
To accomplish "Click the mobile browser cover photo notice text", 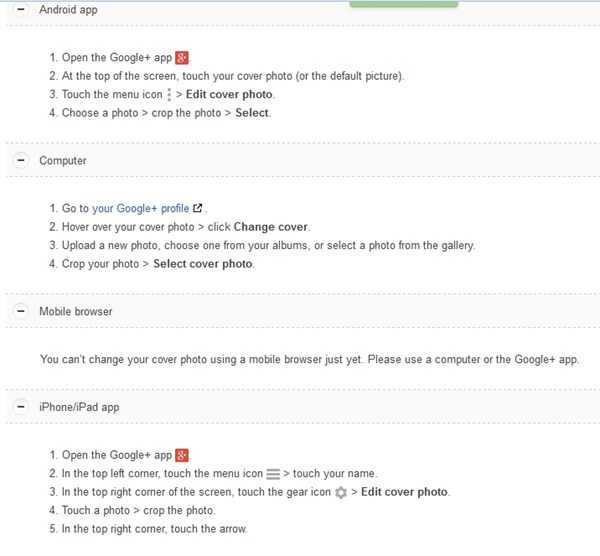I will tap(309, 359).
